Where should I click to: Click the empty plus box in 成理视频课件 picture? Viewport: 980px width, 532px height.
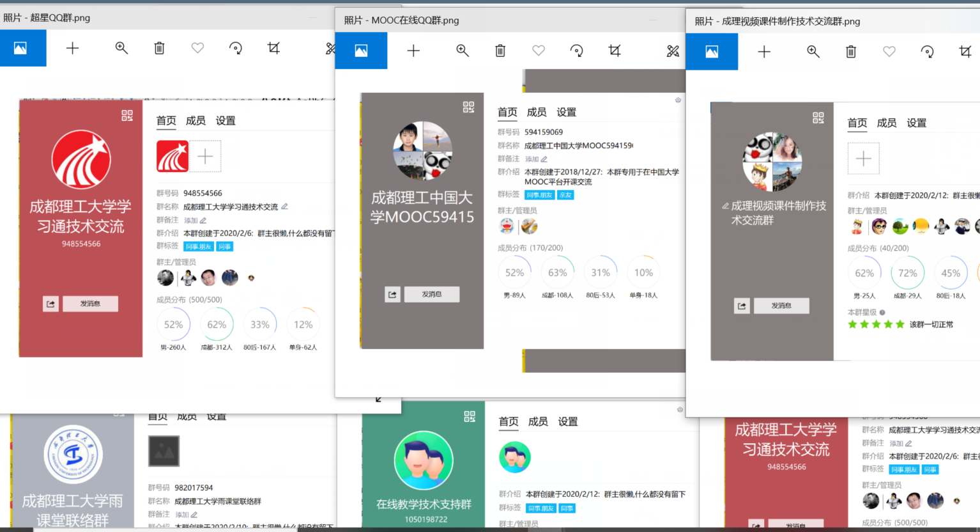864,159
